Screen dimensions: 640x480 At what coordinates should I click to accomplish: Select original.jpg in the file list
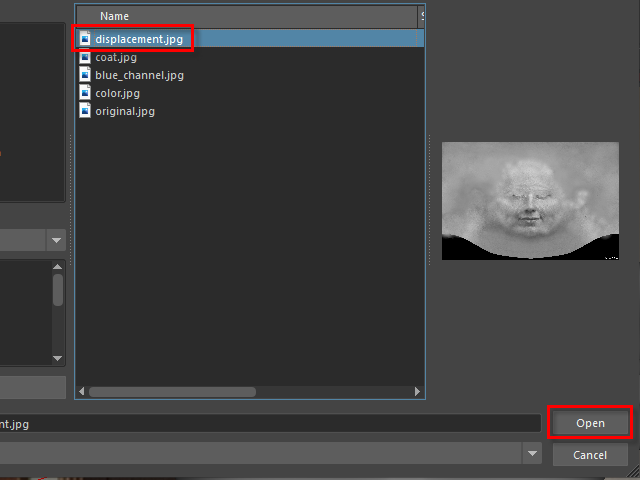(125, 111)
